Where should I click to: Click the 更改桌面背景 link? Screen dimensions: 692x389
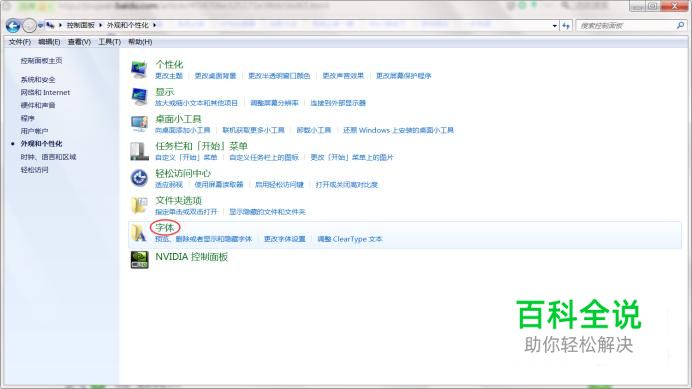[x=215, y=76]
